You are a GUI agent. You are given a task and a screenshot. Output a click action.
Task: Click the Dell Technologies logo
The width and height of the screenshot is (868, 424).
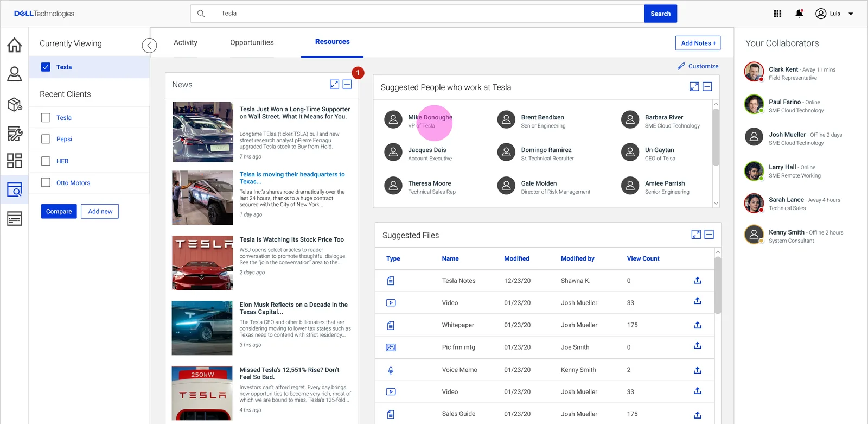tap(44, 14)
